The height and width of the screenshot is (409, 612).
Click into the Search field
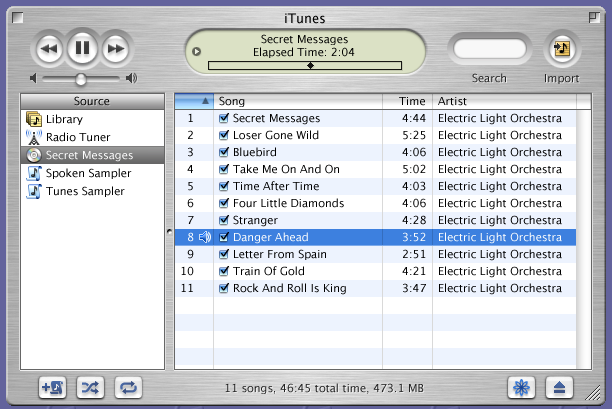pyautogui.click(x=489, y=48)
